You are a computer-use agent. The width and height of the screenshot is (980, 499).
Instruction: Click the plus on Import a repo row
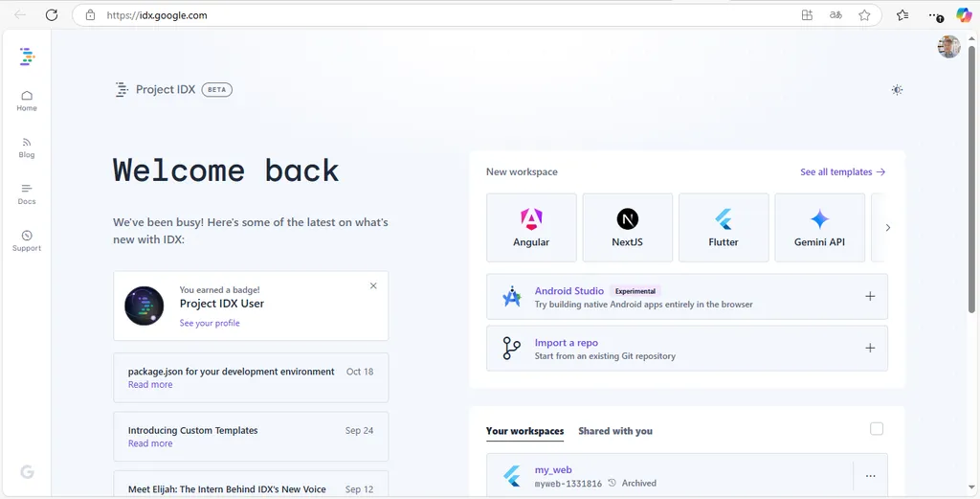tap(870, 349)
